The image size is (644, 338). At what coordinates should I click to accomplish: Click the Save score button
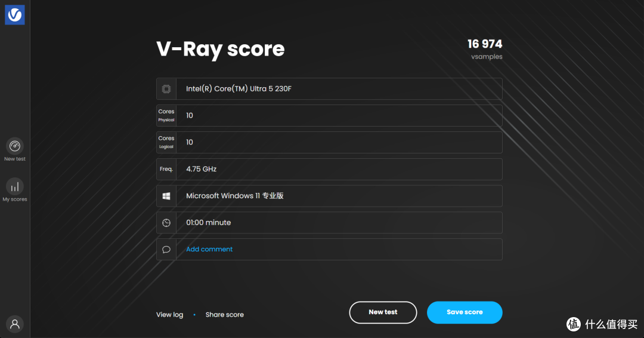[x=465, y=312]
